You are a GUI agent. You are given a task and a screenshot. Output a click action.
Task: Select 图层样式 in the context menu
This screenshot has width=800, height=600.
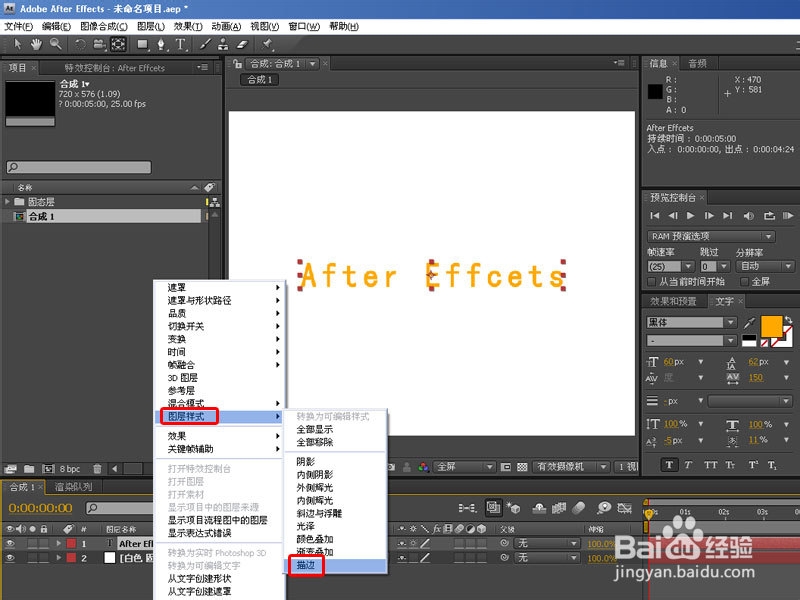click(219, 417)
